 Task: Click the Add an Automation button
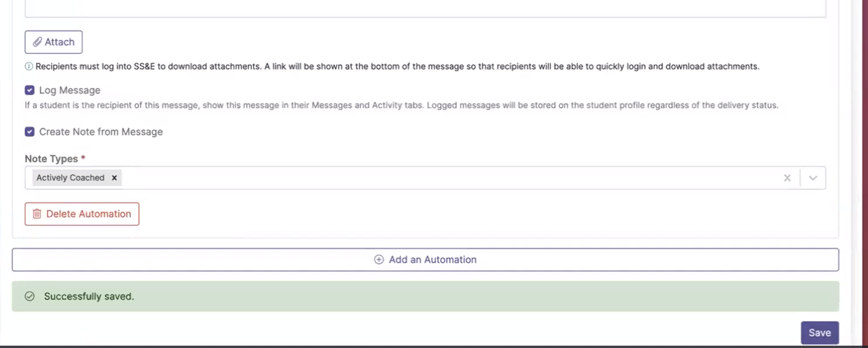coord(425,259)
